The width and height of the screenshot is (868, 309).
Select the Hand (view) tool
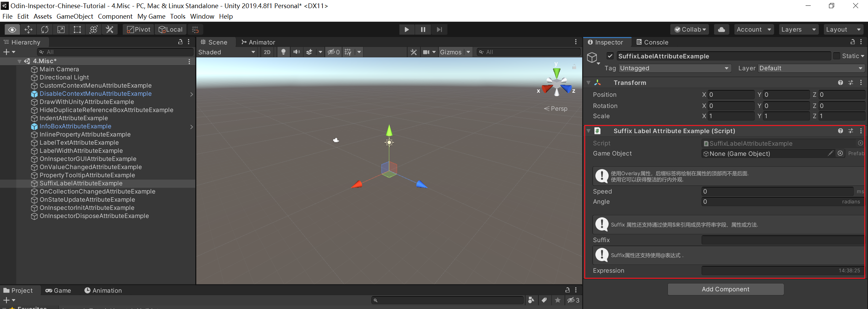(12, 30)
